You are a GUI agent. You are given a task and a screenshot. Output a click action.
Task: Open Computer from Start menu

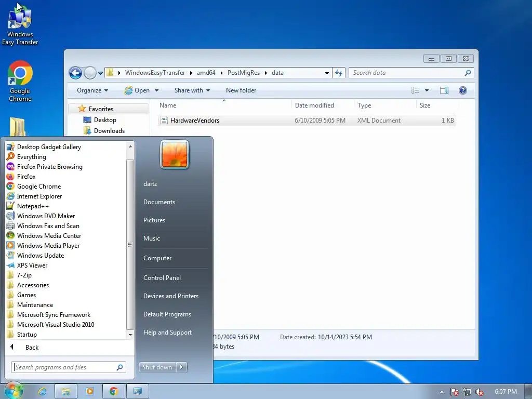[157, 258]
